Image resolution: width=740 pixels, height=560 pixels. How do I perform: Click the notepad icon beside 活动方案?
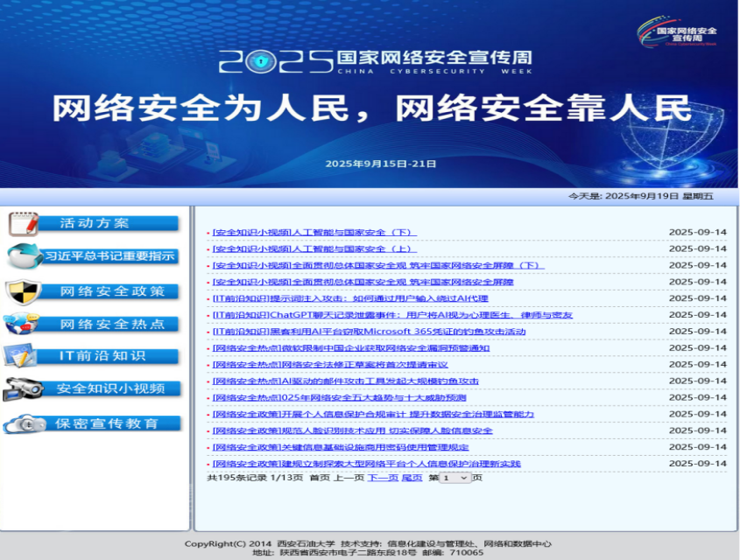coord(23,224)
